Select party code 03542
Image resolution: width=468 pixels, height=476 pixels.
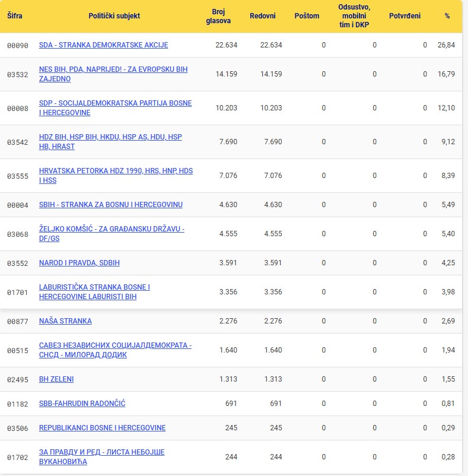(x=18, y=142)
